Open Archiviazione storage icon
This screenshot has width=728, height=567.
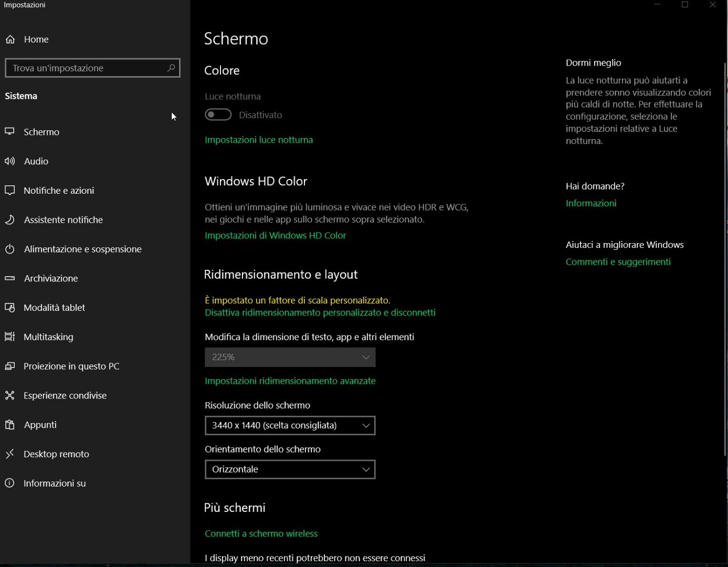point(10,278)
